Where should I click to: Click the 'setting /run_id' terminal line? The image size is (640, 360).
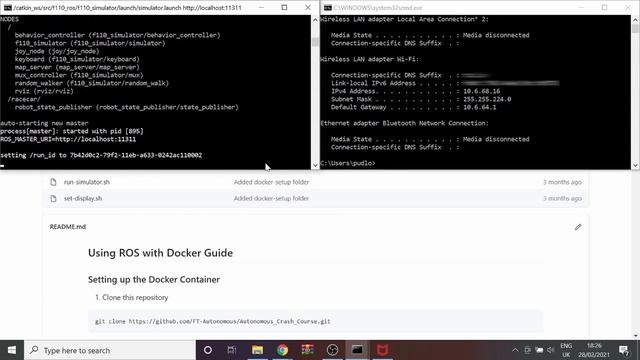(101, 155)
